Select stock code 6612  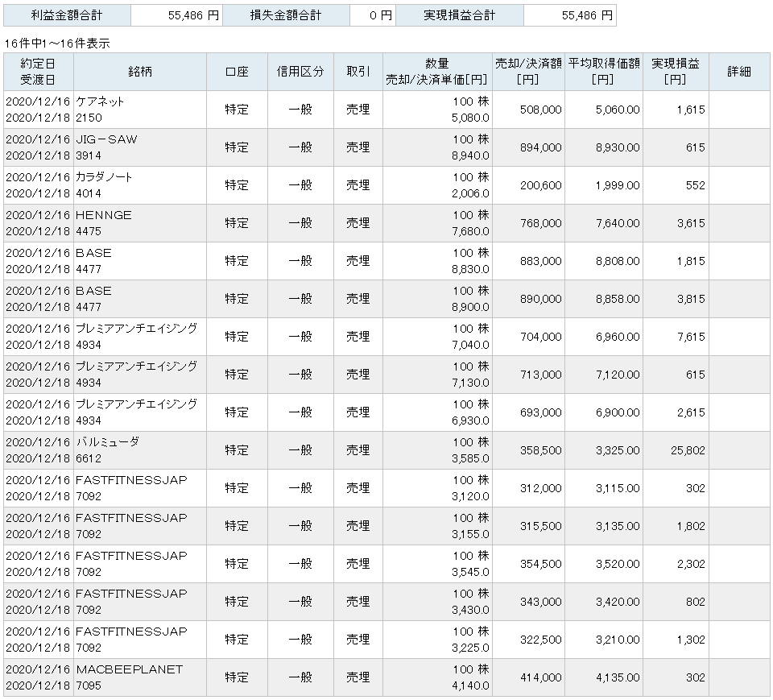point(89,458)
